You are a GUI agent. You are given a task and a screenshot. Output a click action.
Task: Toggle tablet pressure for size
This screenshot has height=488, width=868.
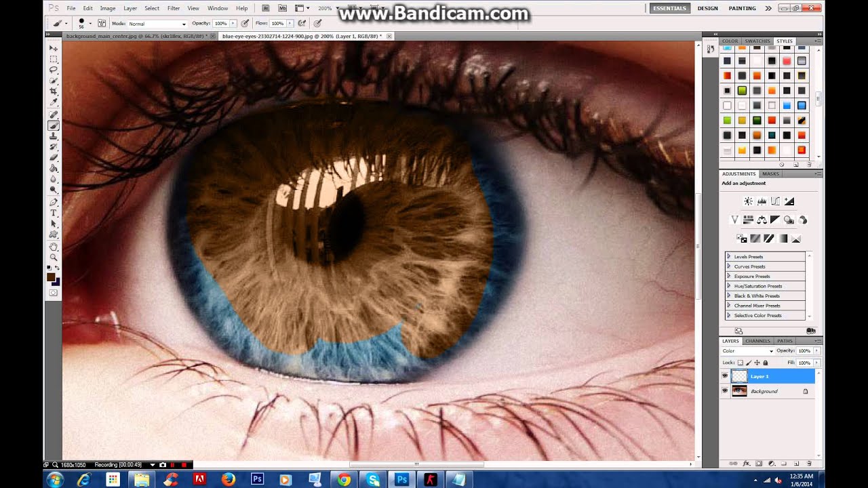click(x=317, y=23)
